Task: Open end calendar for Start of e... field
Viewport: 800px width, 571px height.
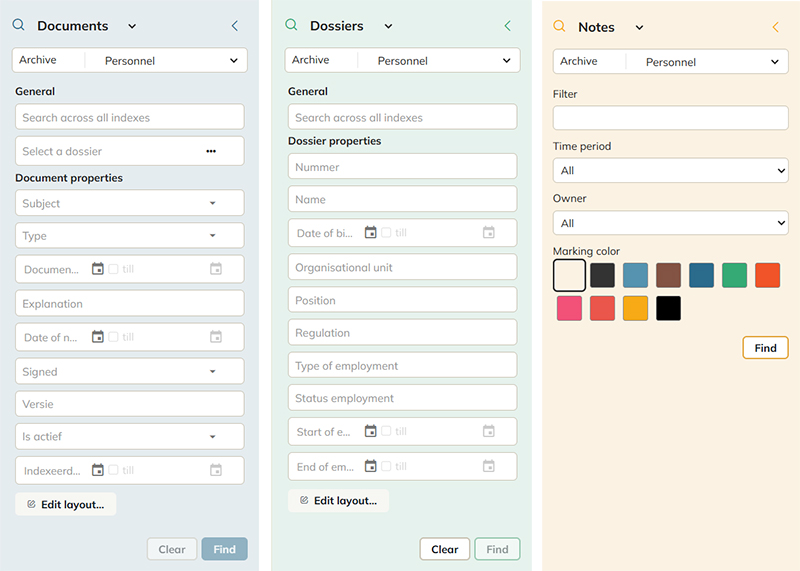Action: pos(489,431)
